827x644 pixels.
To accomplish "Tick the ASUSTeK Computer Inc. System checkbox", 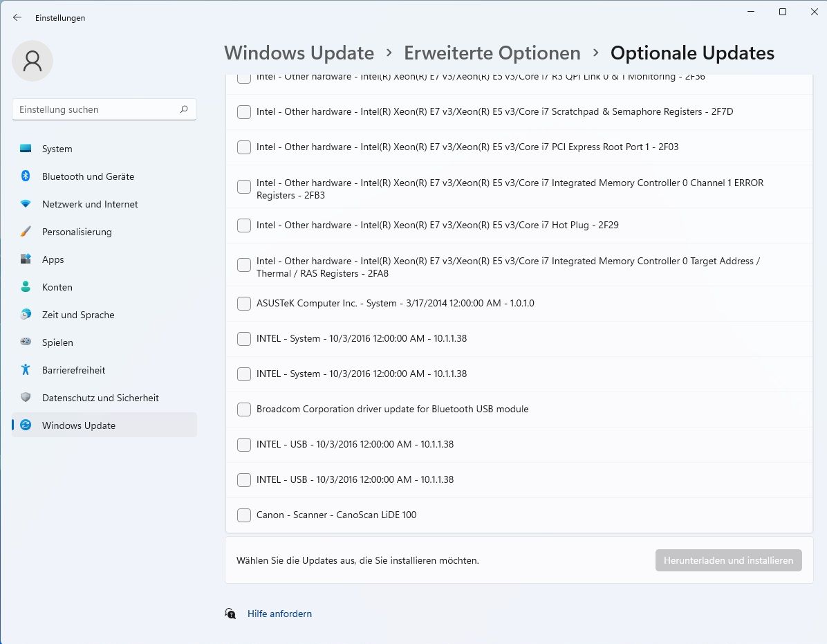I will [244, 303].
